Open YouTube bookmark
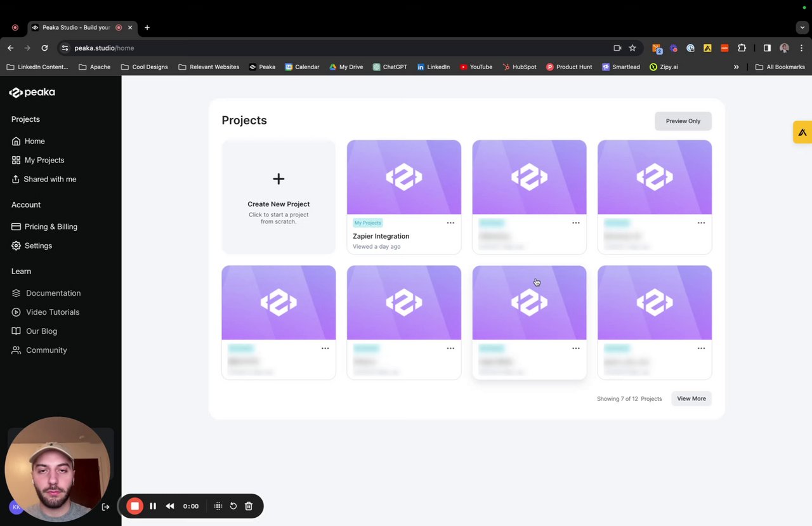The height and width of the screenshot is (526, 812). pyautogui.click(x=476, y=67)
